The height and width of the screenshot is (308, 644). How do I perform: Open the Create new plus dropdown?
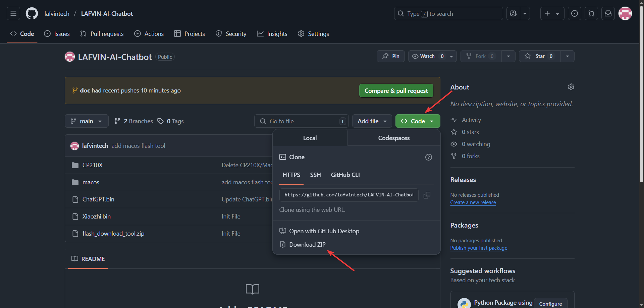(x=552, y=13)
